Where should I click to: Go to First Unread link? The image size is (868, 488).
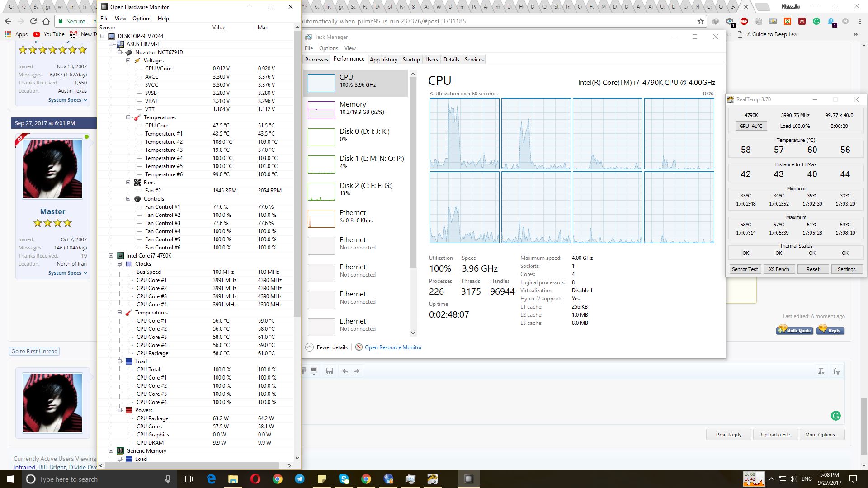pos(34,352)
